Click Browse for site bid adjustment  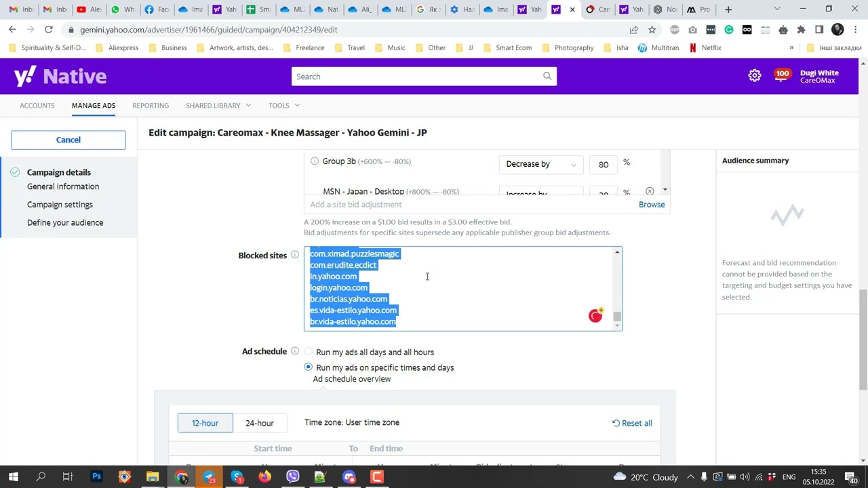pos(652,204)
